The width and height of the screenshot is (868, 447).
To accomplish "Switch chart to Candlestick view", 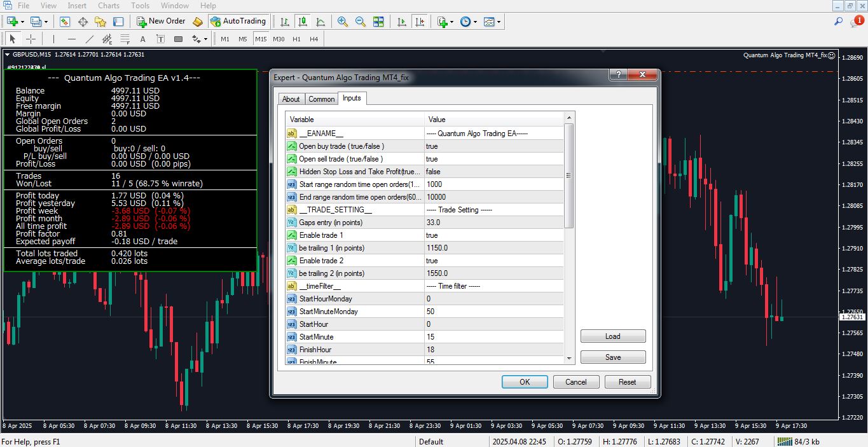I will coord(303,21).
